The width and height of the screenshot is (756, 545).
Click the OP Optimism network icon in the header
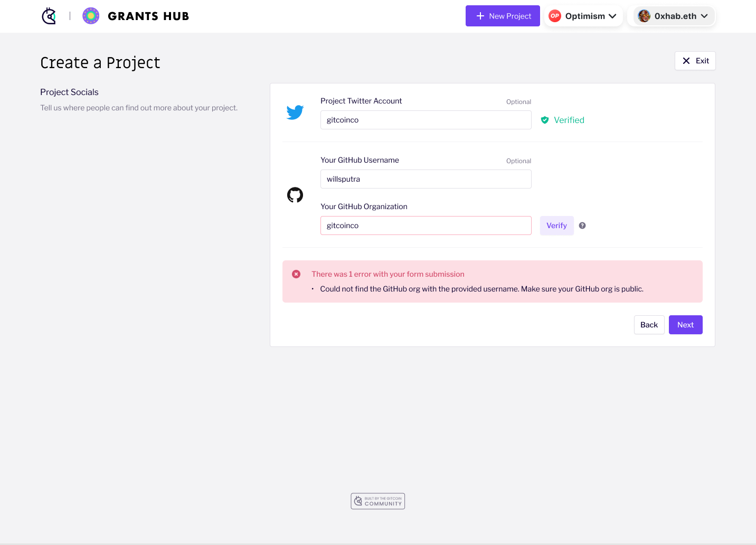554,16
